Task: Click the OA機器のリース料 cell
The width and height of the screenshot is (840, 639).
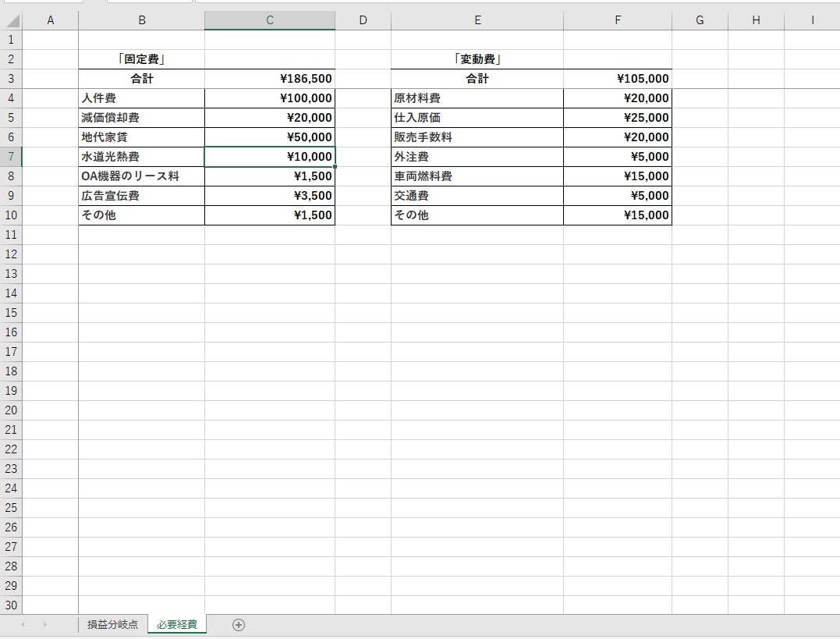Action: coord(141,176)
